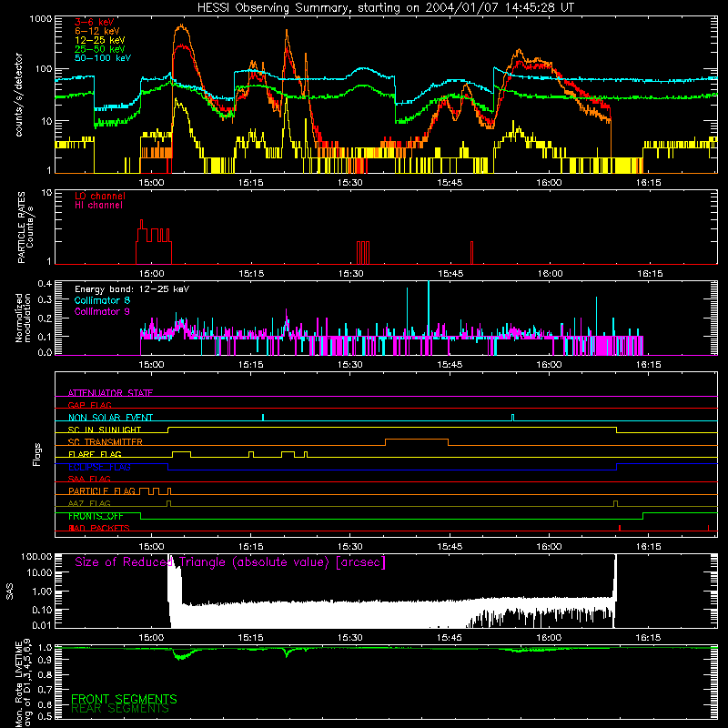This screenshot has width=728, height=728.
Task: Click the 100.00 y-axis value on SAS plot
Action: (x=36, y=557)
